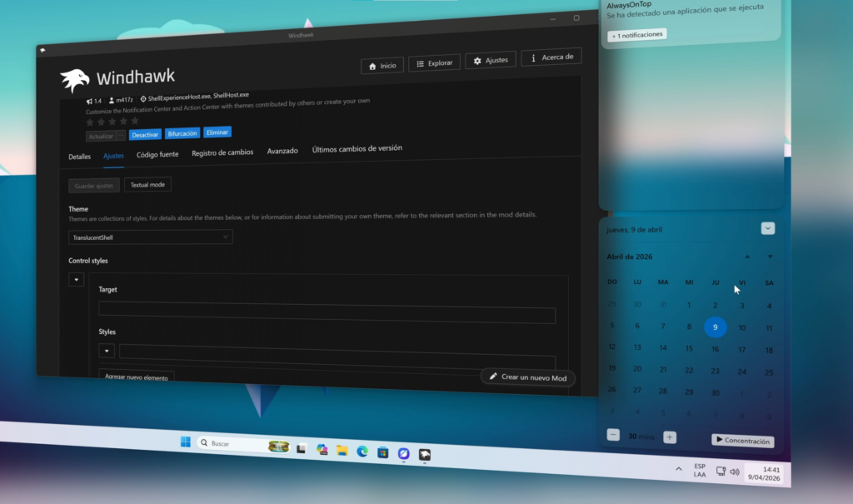Click Agregar nuevo elemento
This screenshot has height=504, width=853.
(136, 377)
